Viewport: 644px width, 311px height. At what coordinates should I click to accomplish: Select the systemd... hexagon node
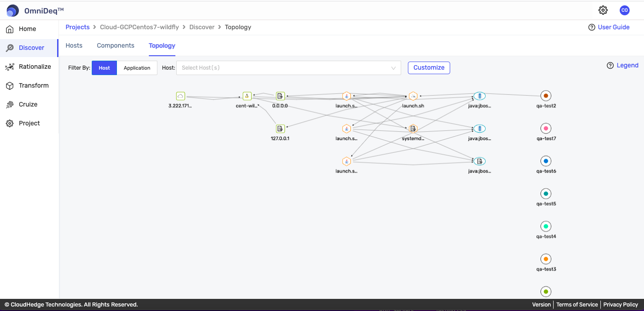tap(413, 129)
